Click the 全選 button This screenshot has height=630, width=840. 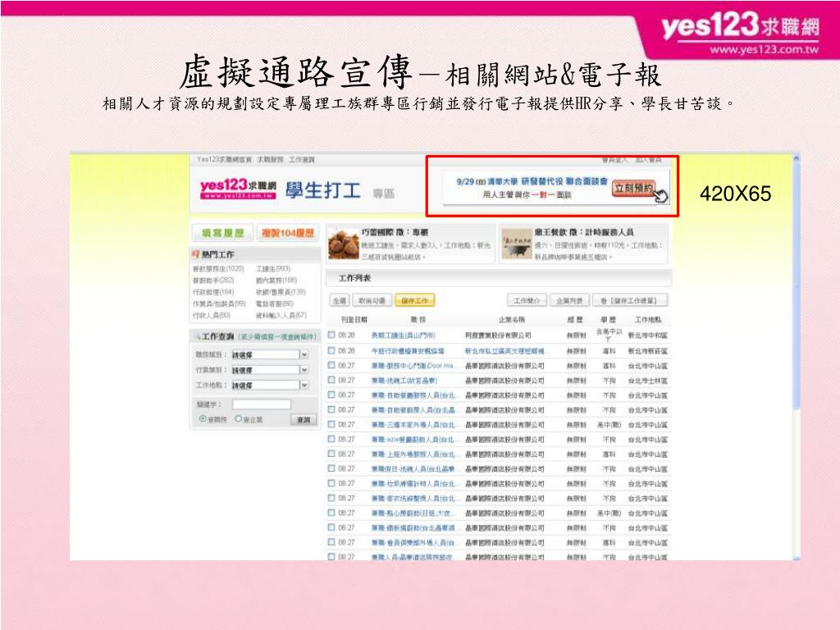[x=339, y=300]
